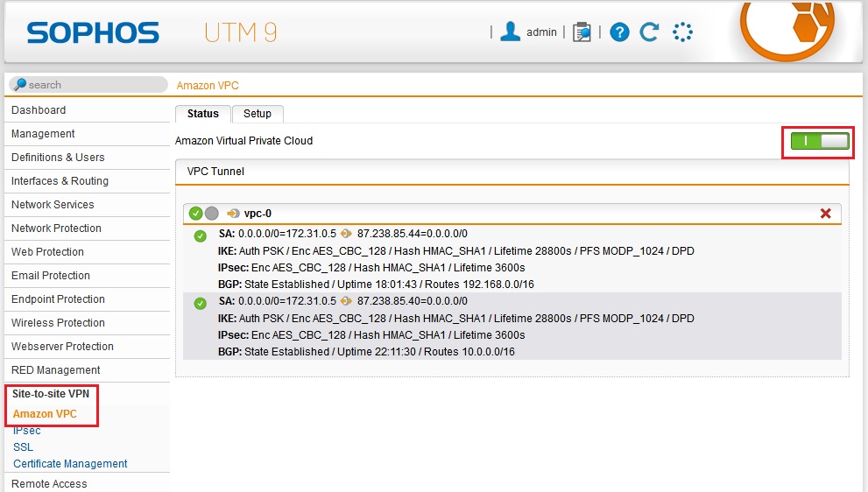
Task: Select Amazon VPC submenu link
Action: click(45, 414)
